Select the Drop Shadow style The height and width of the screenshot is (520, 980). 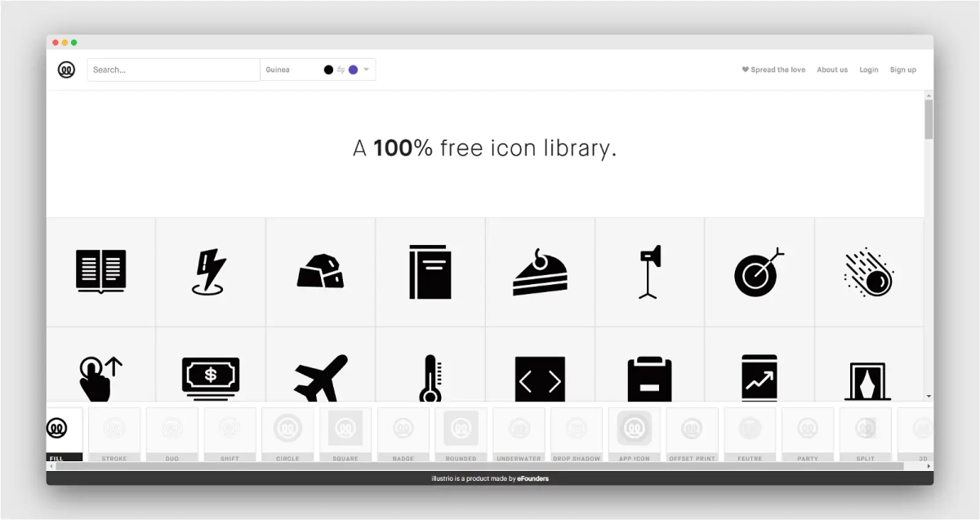click(x=577, y=435)
